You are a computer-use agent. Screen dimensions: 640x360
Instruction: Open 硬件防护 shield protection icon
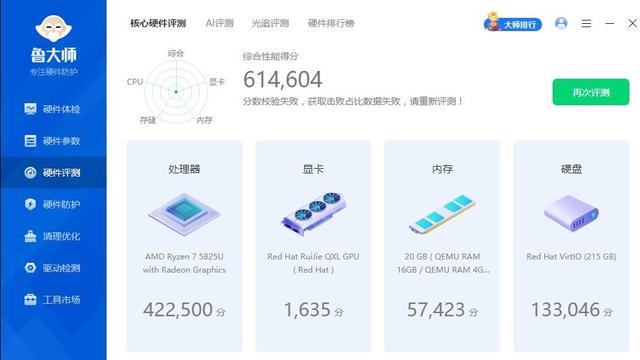[30, 204]
